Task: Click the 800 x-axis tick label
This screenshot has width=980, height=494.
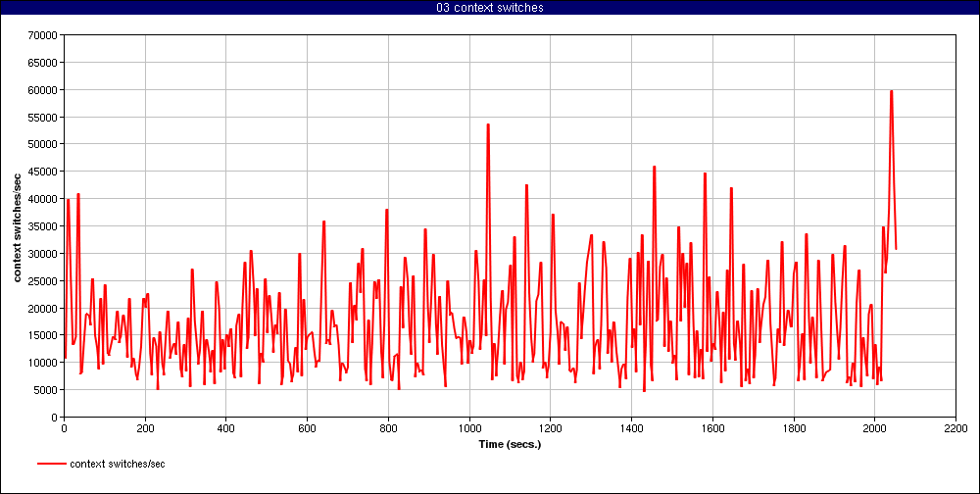Action: point(388,428)
